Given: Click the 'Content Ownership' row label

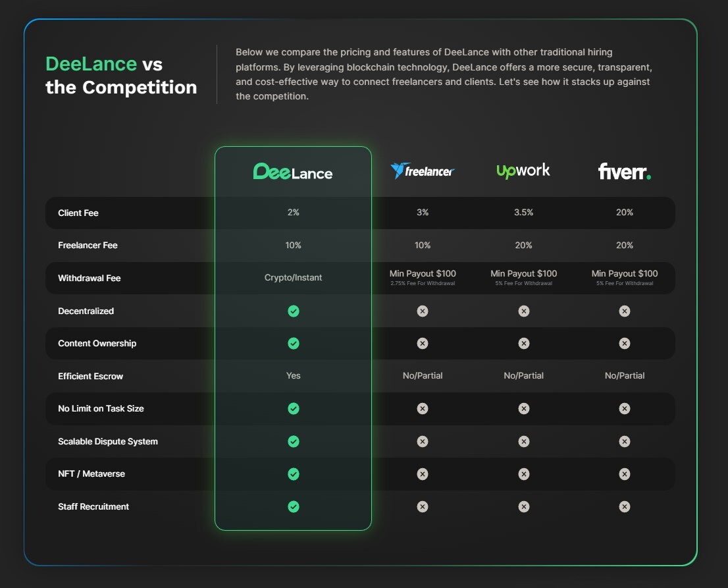Looking at the screenshot, I should coord(97,343).
